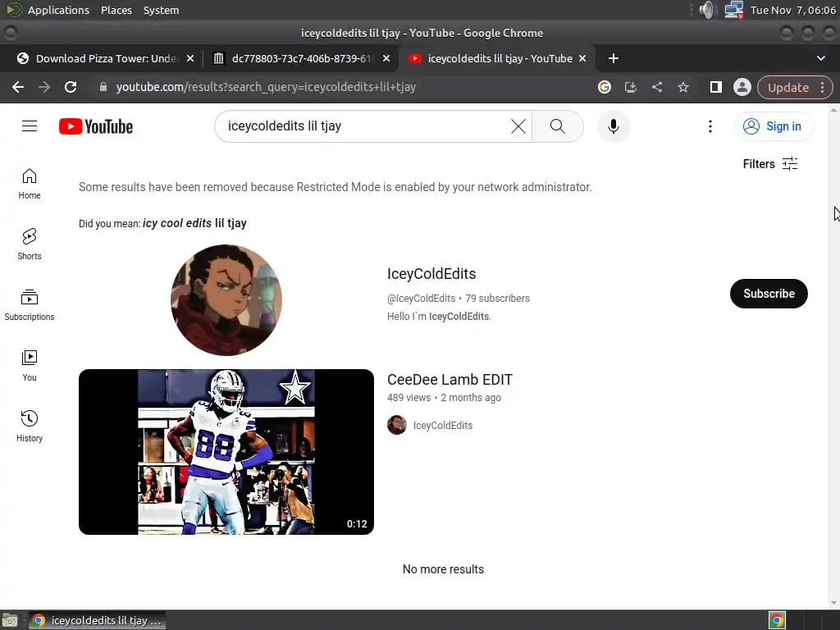Clear the search box with the X icon
The width and height of the screenshot is (840, 630).
click(518, 126)
